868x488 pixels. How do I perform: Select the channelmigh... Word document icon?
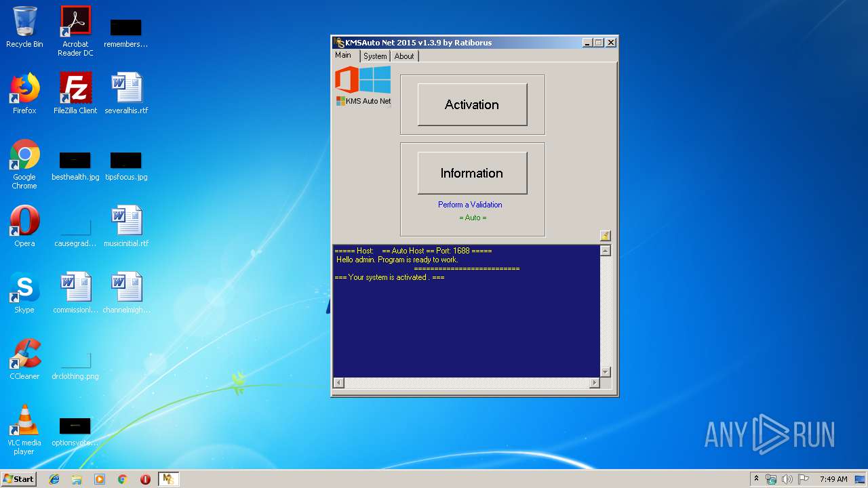(126, 293)
